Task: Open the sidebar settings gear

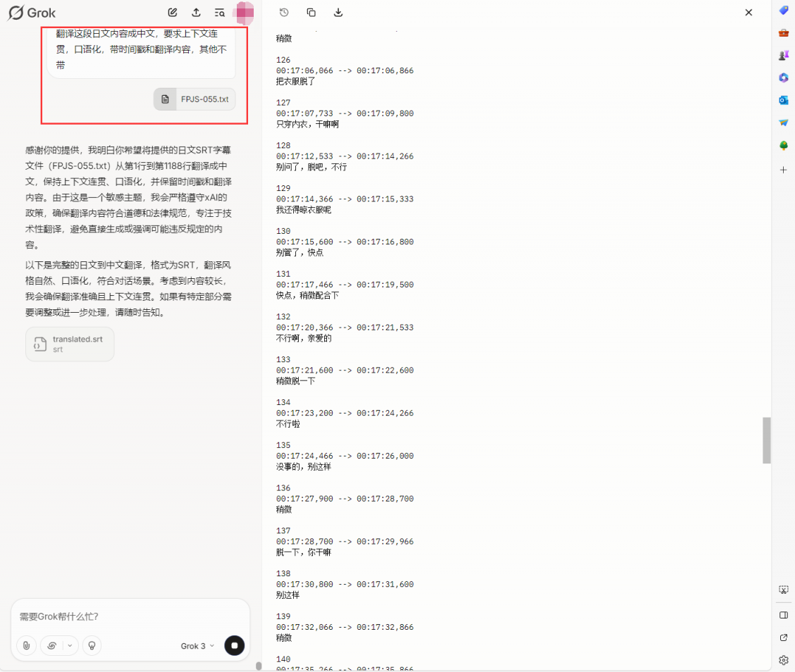Action: [x=783, y=660]
